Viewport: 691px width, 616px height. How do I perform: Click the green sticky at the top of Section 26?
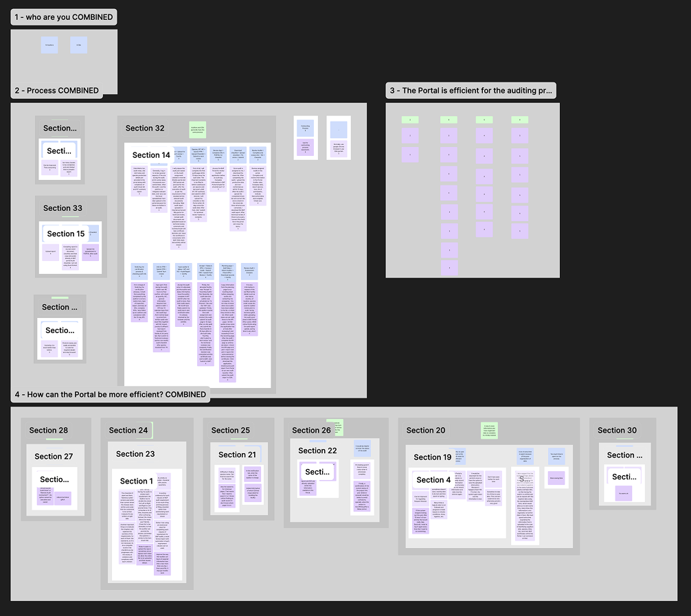[x=335, y=426]
